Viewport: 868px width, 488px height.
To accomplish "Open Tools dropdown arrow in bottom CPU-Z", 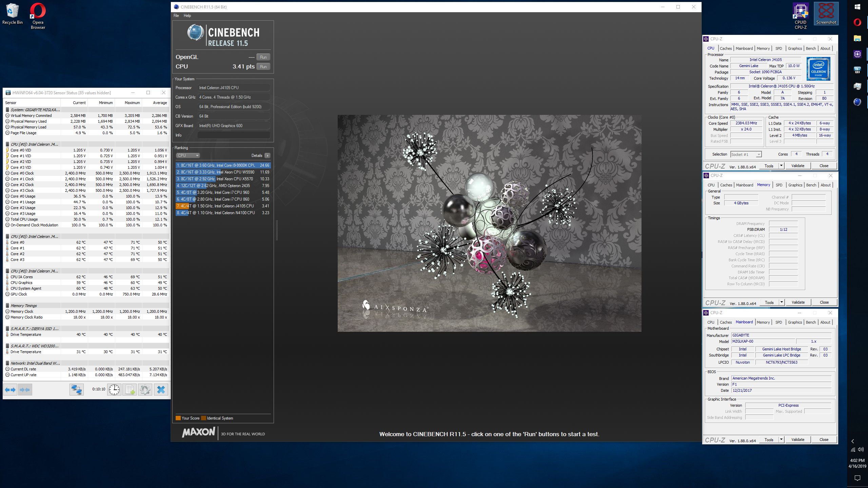I will click(x=781, y=440).
